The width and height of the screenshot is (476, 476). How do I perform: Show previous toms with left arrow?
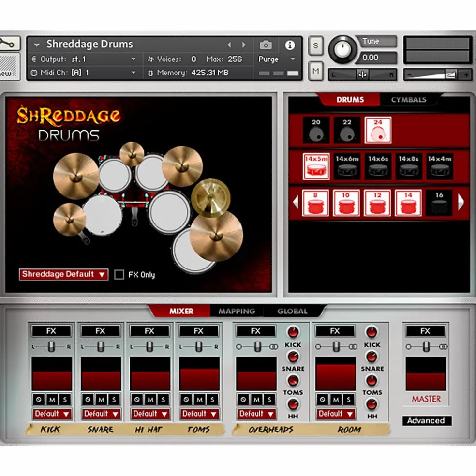296,202
